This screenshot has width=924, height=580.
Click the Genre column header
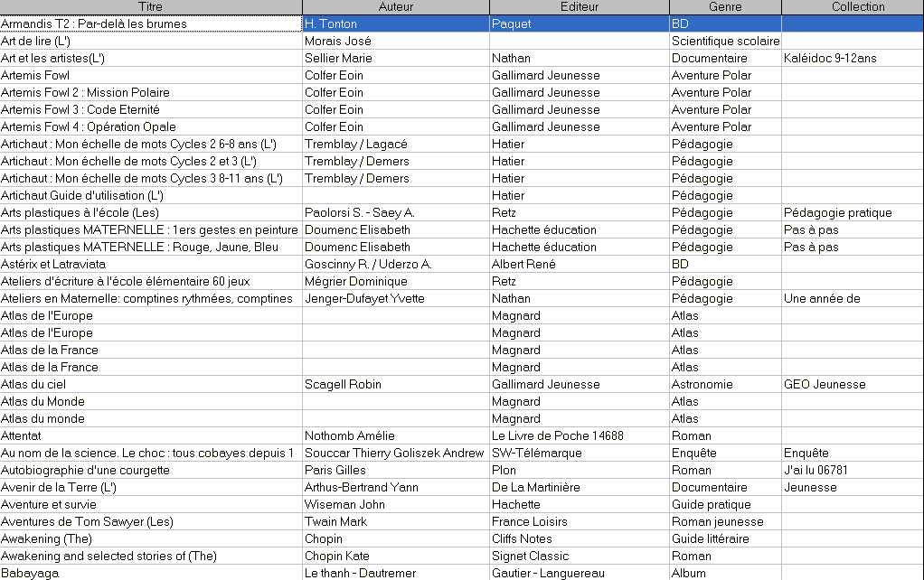pyautogui.click(x=725, y=7)
